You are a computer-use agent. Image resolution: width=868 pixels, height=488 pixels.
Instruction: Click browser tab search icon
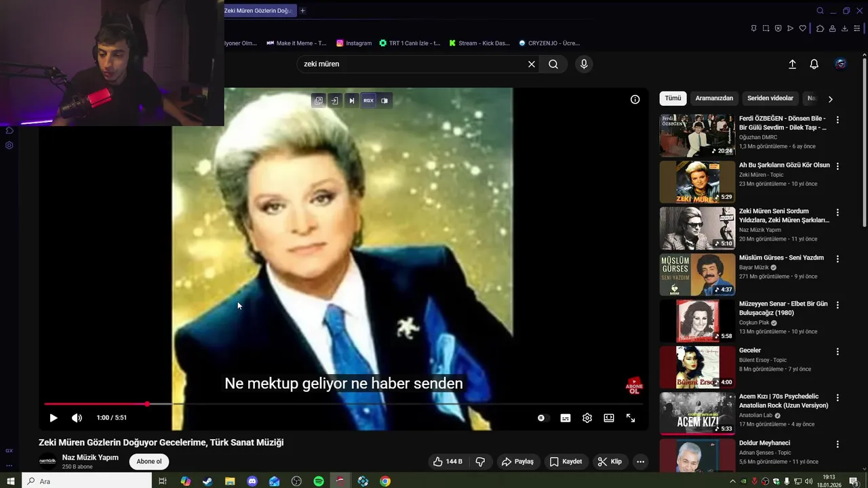pos(820,10)
